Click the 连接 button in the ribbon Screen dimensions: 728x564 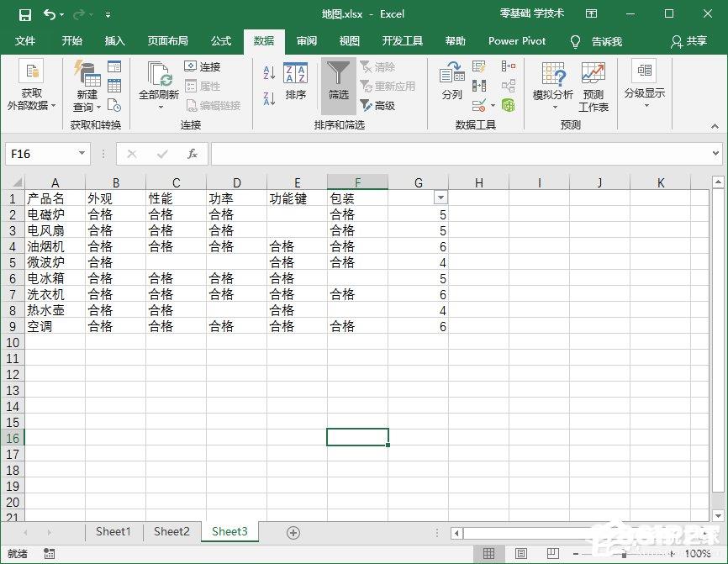point(203,66)
